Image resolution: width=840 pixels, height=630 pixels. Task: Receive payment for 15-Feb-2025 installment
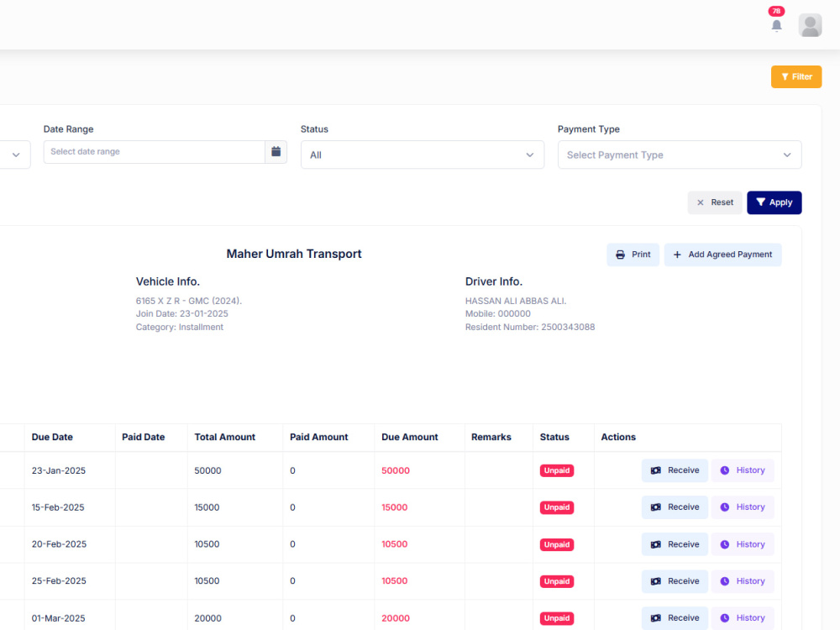[675, 507]
